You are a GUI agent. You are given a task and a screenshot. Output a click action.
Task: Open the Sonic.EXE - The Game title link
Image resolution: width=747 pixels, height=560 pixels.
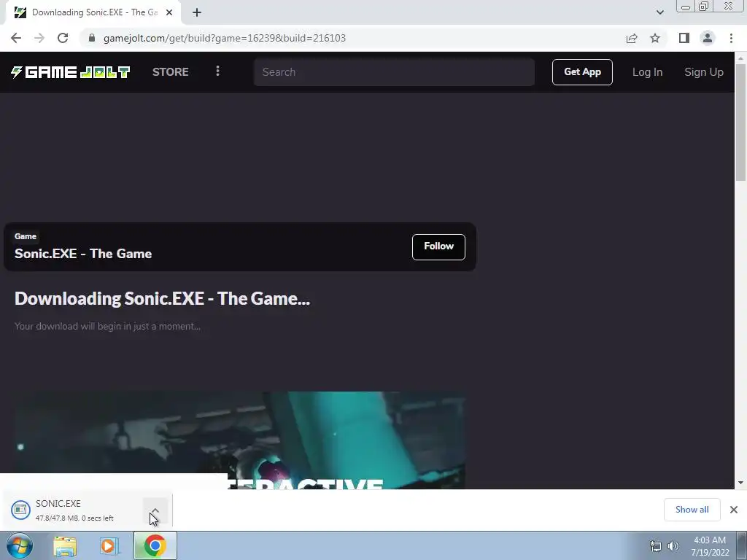pos(83,253)
